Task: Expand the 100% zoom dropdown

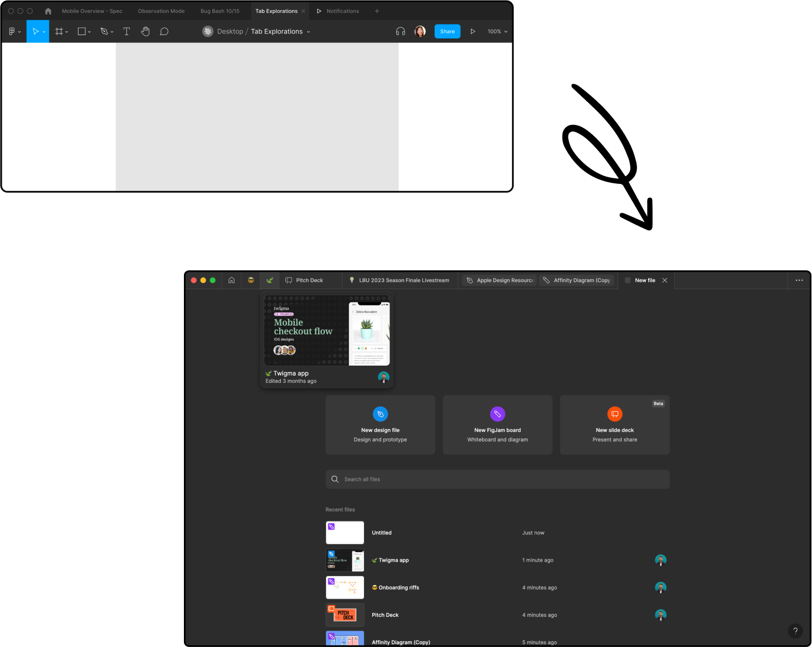Action: (498, 32)
